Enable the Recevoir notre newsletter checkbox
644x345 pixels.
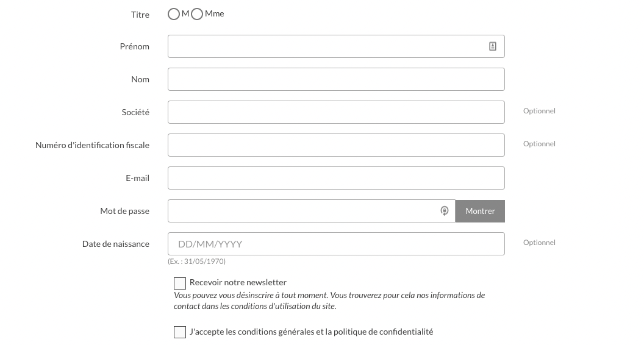pyautogui.click(x=180, y=283)
